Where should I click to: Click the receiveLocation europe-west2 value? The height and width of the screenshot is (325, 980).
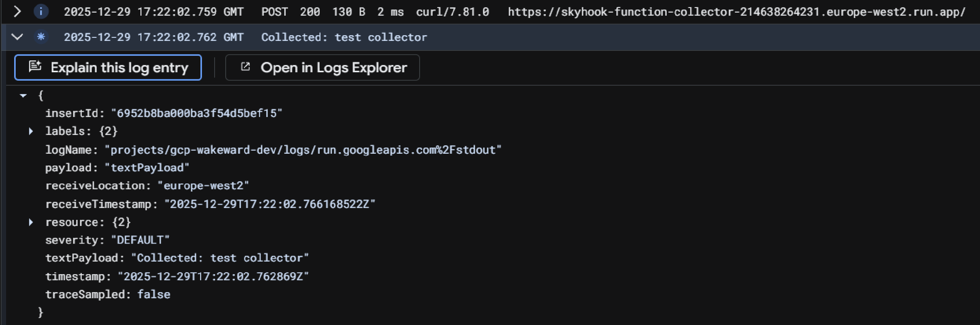203,186
